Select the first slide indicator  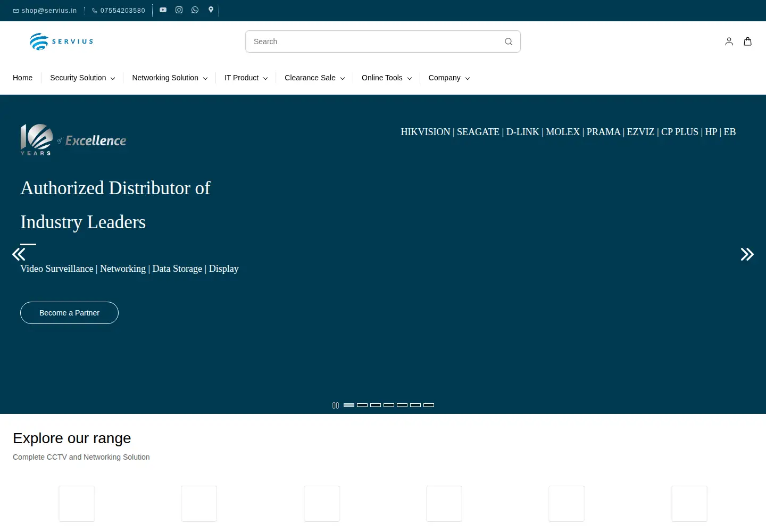point(349,405)
